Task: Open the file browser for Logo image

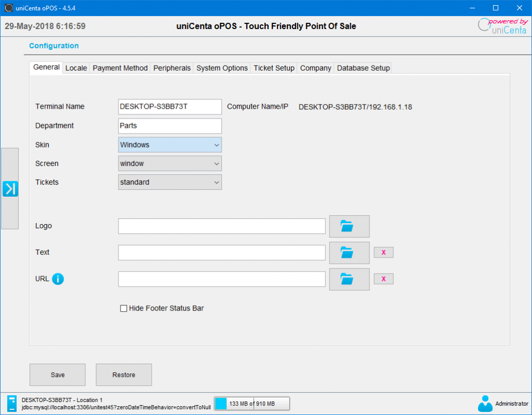Action: tap(349, 226)
